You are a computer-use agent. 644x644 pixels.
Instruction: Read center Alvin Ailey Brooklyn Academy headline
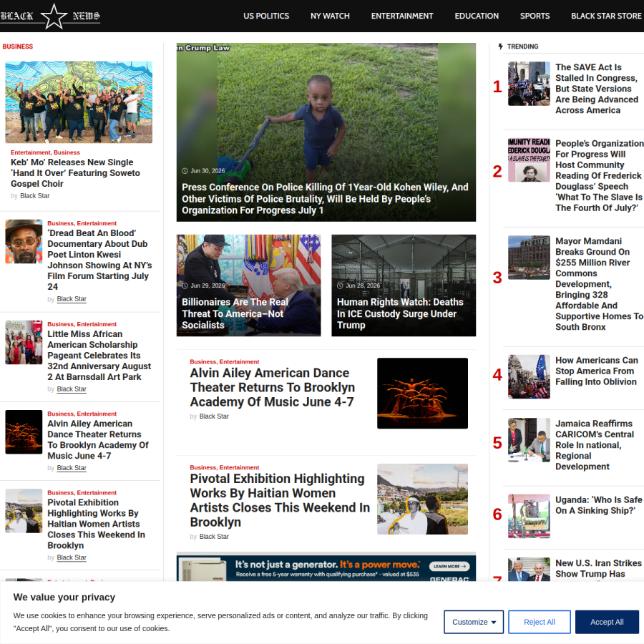(x=273, y=387)
